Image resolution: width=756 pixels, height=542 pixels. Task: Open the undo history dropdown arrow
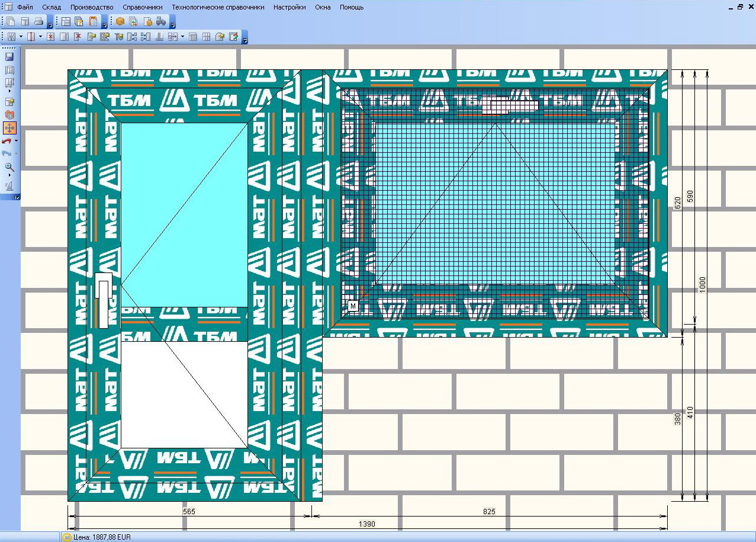[x=16, y=141]
